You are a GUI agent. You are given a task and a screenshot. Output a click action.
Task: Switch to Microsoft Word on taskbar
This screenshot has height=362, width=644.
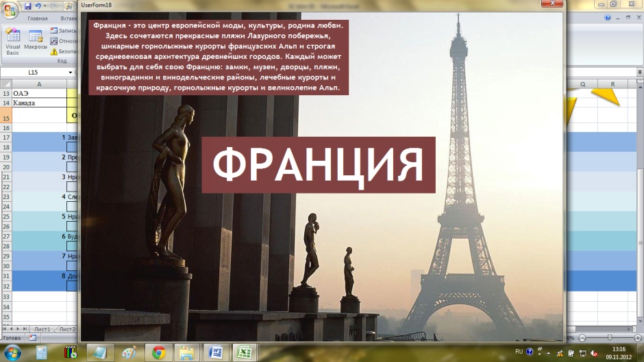(x=216, y=352)
